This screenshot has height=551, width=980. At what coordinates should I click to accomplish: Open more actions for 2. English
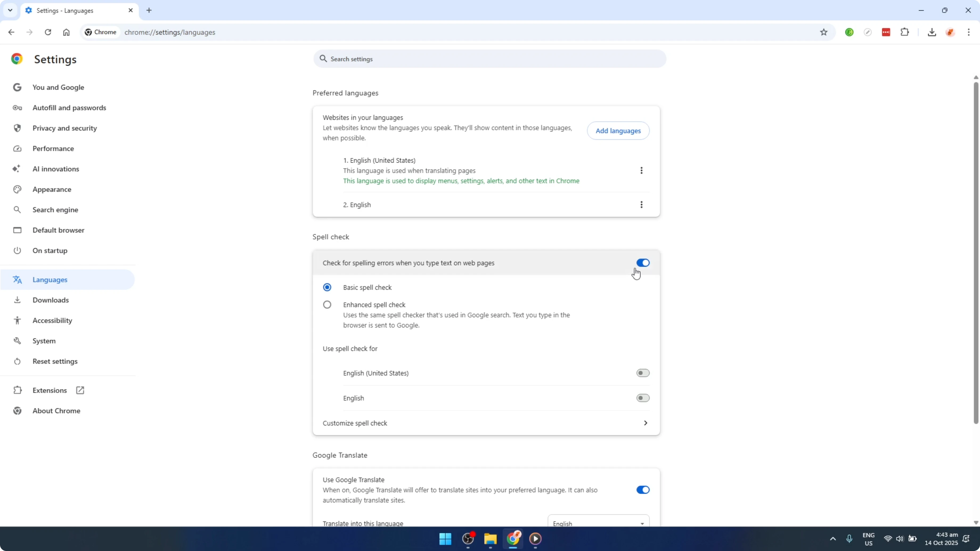pos(642,205)
